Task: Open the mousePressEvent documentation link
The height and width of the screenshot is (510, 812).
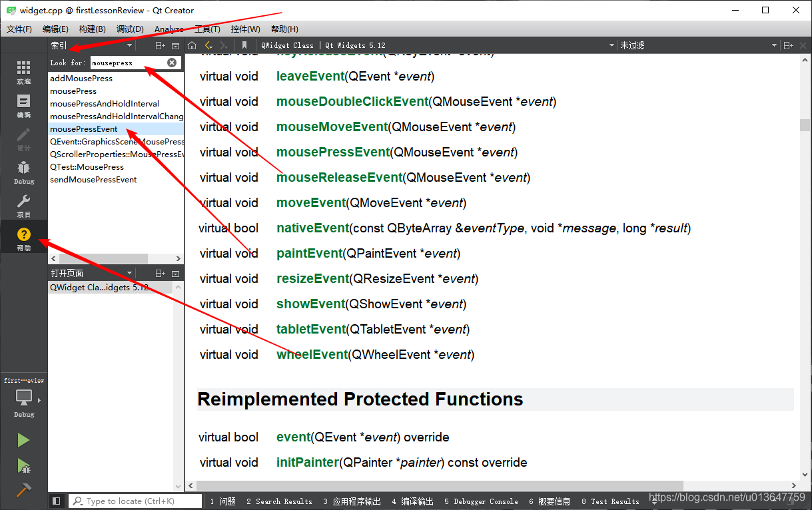Action: (333, 152)
